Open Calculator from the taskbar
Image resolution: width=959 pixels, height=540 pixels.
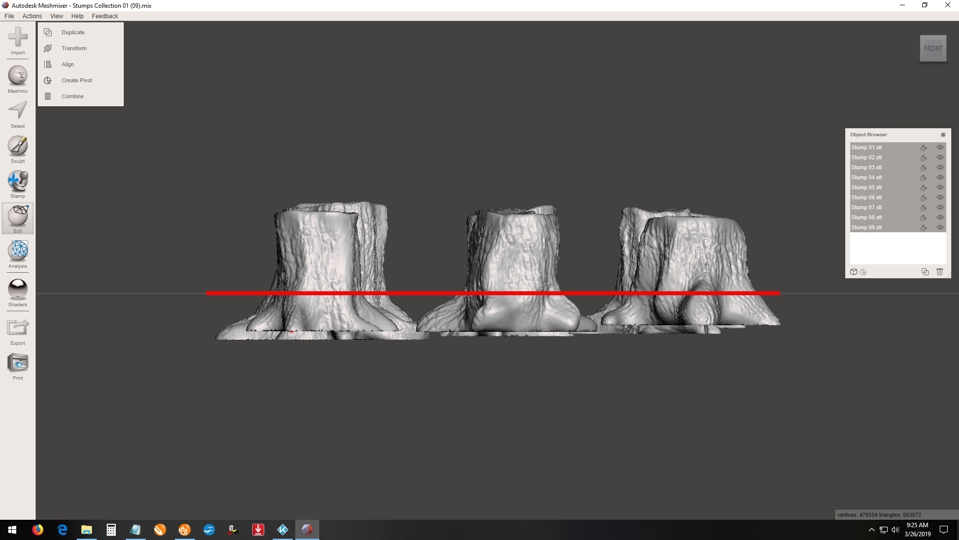111,530
